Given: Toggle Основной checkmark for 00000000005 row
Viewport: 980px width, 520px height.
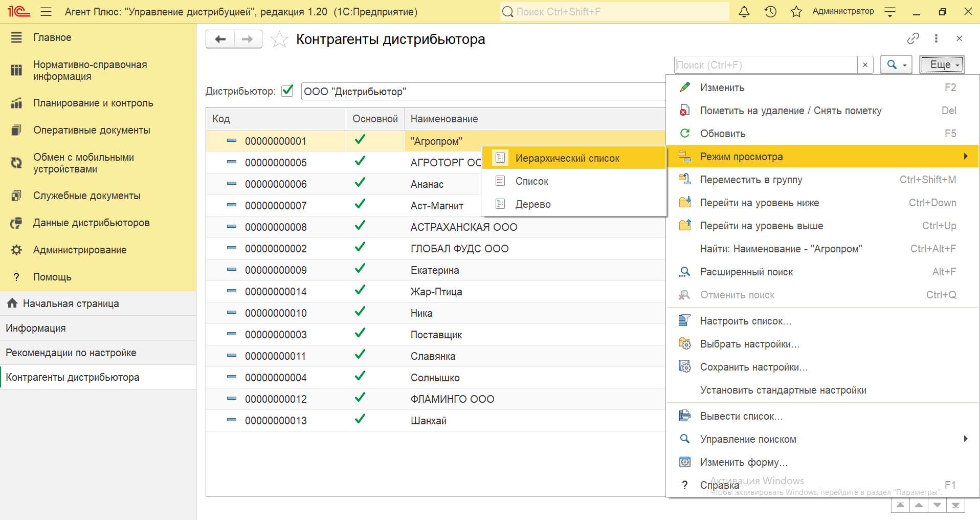Looking at the screenshot, I should click(360, 161).
